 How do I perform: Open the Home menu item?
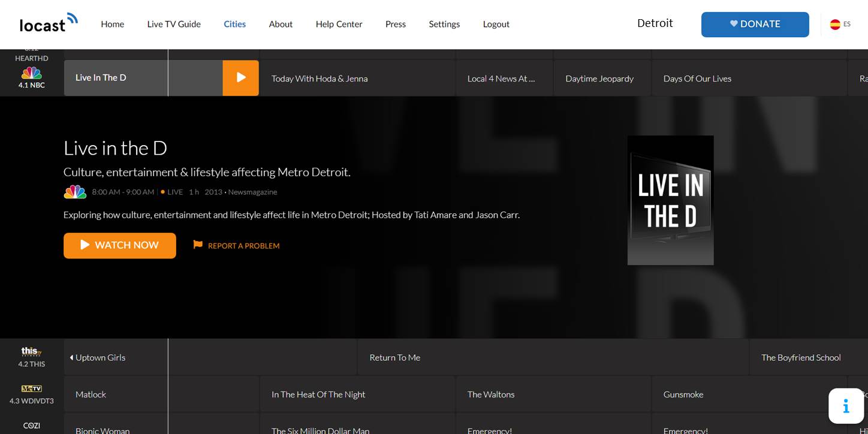[113, 24]
